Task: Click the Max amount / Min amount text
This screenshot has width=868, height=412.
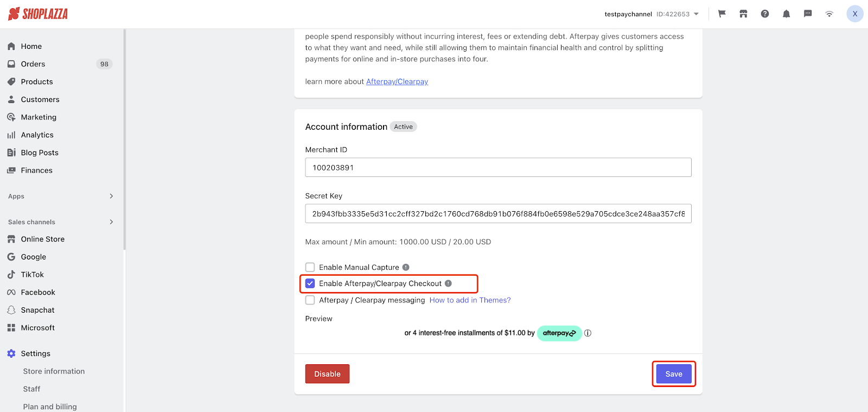Action: pos(398,242)
